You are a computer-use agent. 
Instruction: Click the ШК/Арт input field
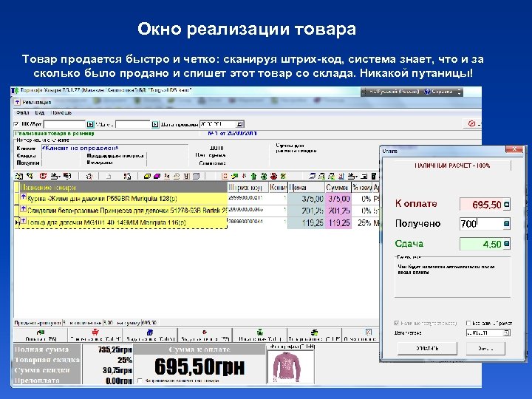tap(64, 124)
